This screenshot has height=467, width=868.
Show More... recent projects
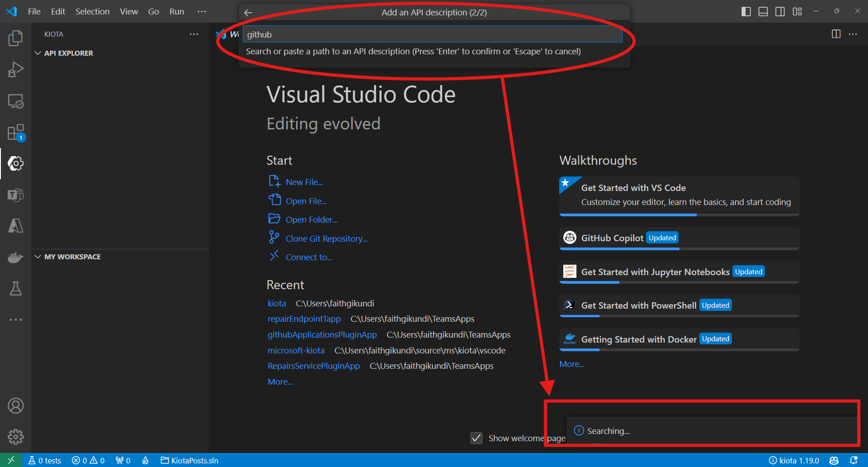coord(280,382)
